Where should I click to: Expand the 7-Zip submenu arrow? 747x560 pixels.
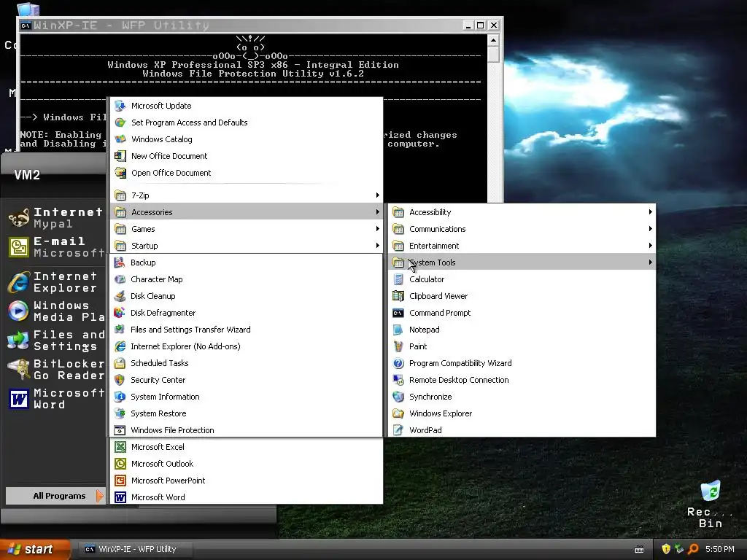coord(377,195)
